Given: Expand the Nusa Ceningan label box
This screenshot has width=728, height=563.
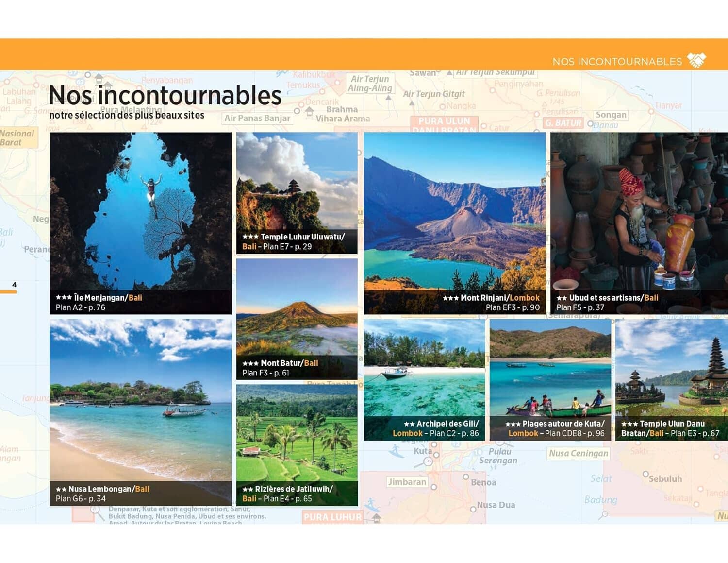Looking at the screenshot, I should [x=579, y=453].
